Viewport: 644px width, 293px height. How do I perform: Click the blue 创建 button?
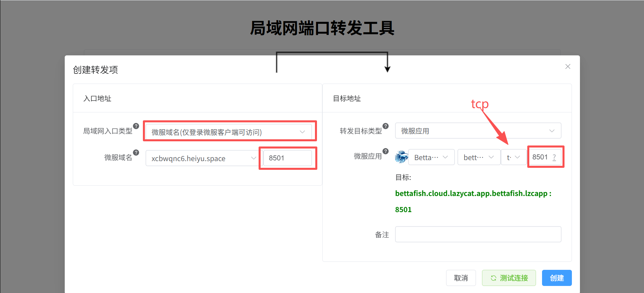point(557,278)
